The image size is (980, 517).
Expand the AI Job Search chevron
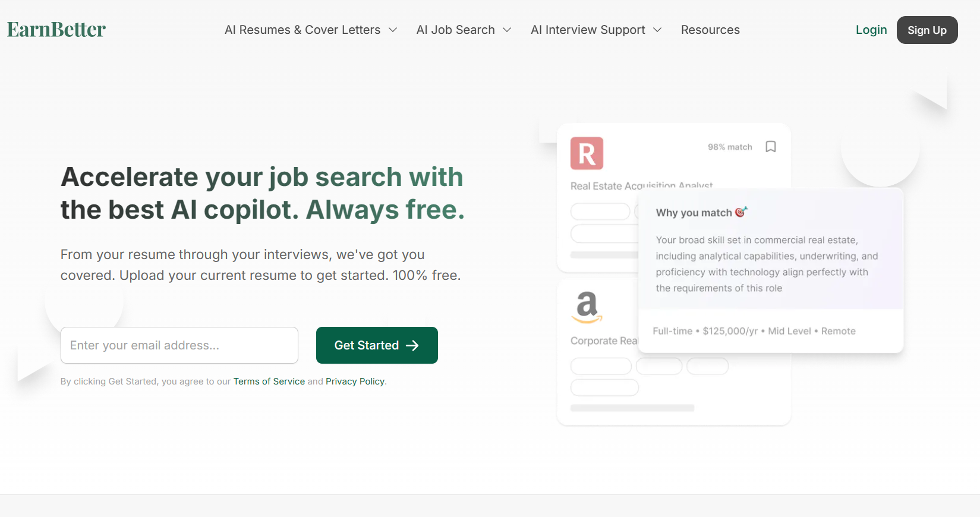507,30
